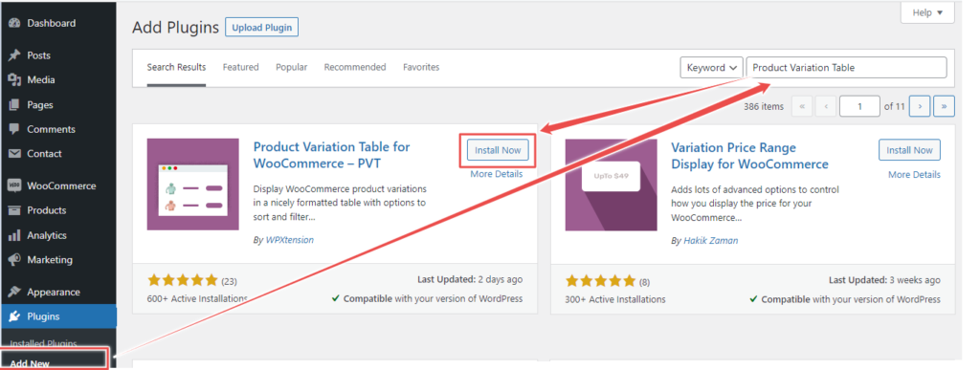The width and height of the screenshot is (980, 370).
Task: Click 'Last Updated: 2 days ago' text
Action: (x=470, y=279)
